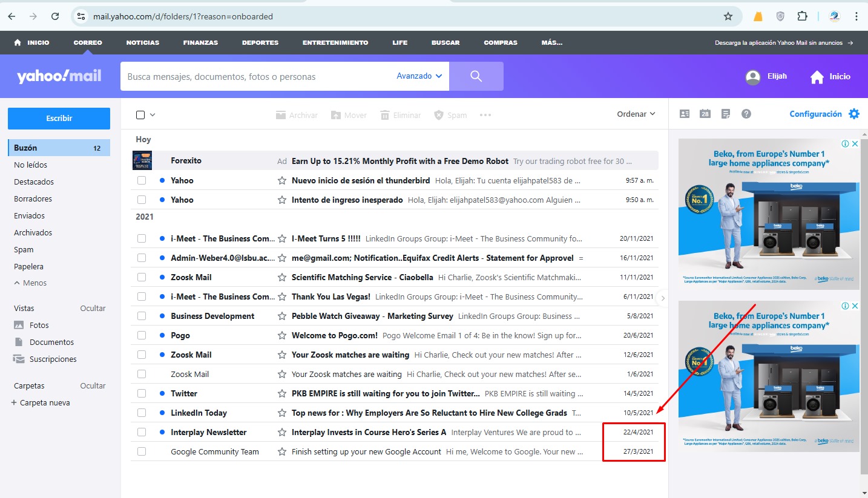Check the Google Community Team email checkbox
This screenshot has width=868, height=498.
click(x=142, y=451)
